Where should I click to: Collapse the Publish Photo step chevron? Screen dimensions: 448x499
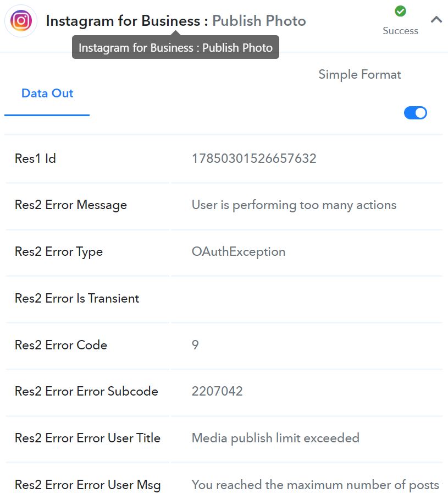click(436, 20)
